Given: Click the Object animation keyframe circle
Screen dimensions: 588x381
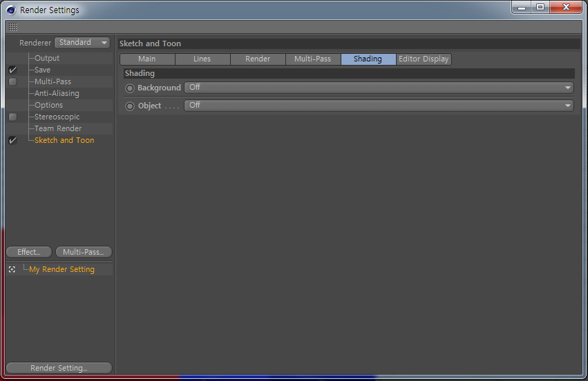Looking at the screenshot, I should click(130, 106).
